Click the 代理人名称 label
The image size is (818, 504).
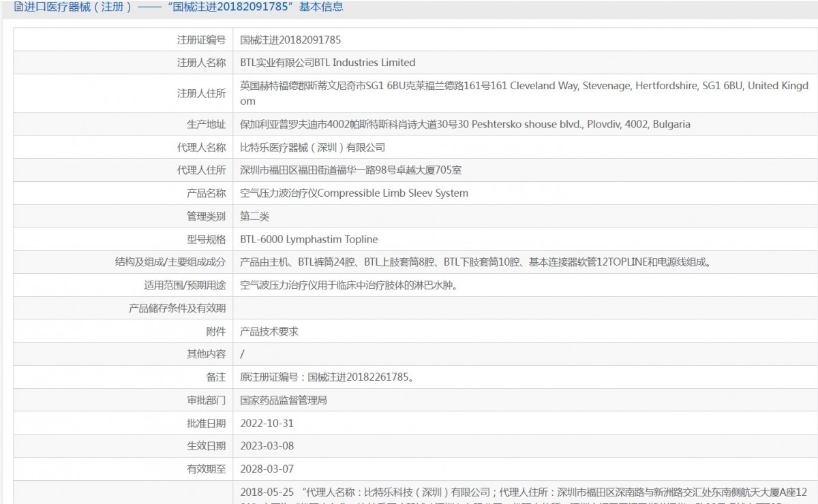(x=201, y=147)
